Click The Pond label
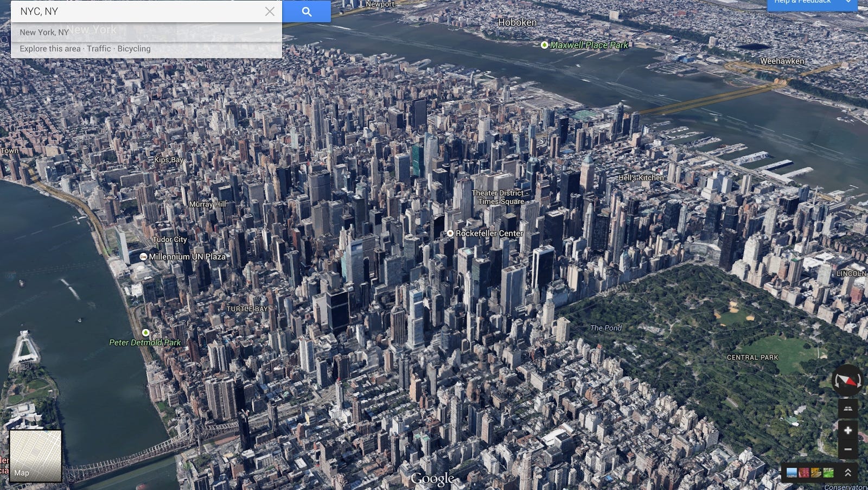Viewport: 868px width, 490px height. coord(606,328)
